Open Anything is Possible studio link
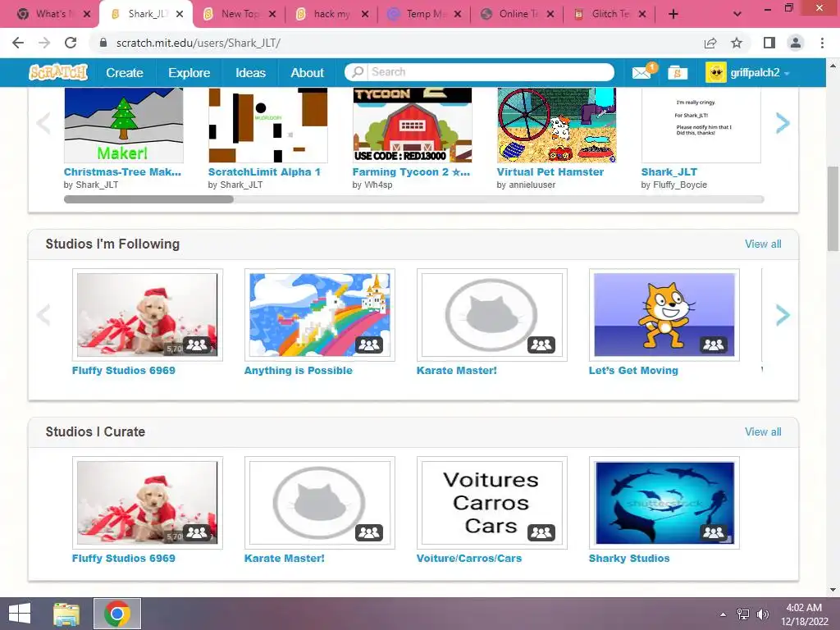 tap(299, 371)
